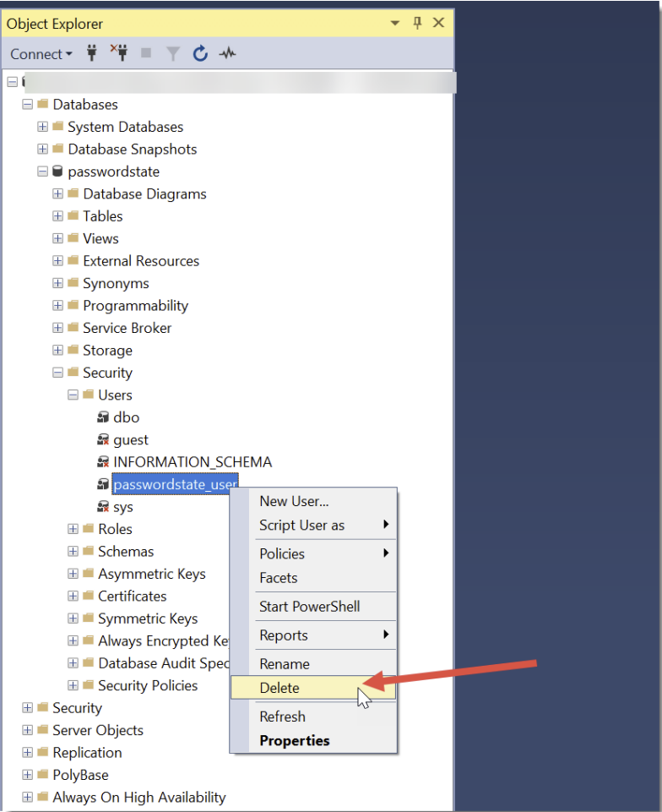
Task: Collapse the server root node
Action: click(13, 82)
